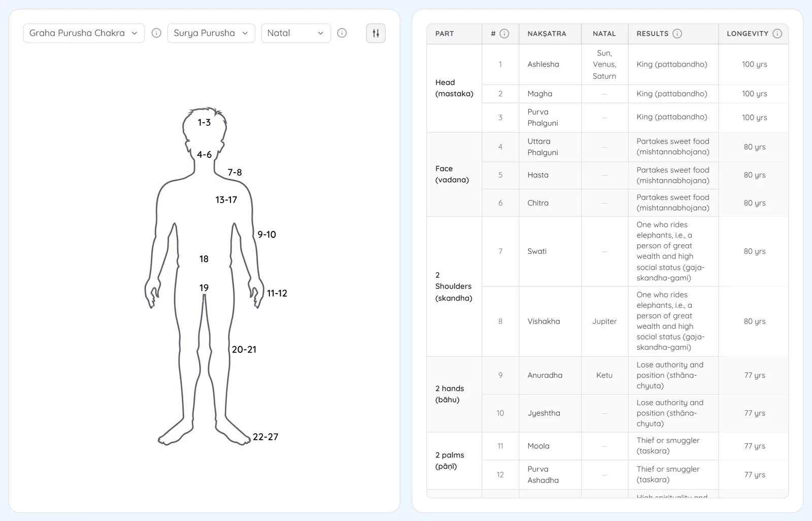Click the NATAL column header

click(x=604, y=34)
